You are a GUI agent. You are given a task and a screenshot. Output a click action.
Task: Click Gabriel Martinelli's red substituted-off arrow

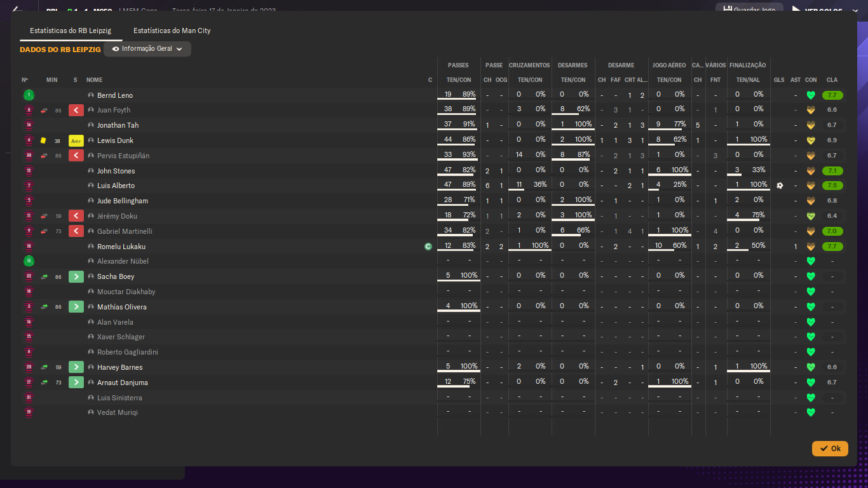point(76,231)
